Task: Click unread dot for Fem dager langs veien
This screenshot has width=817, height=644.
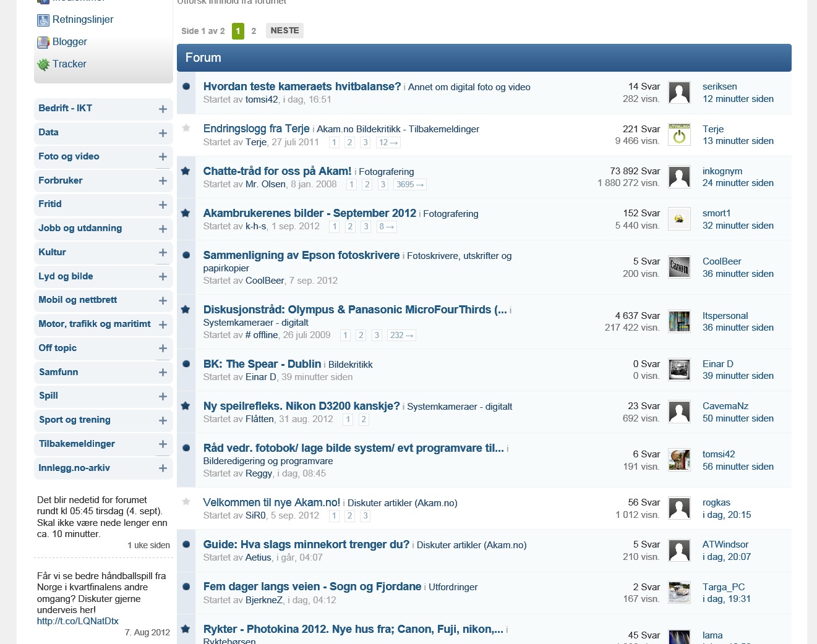Action: click(186, 586)
